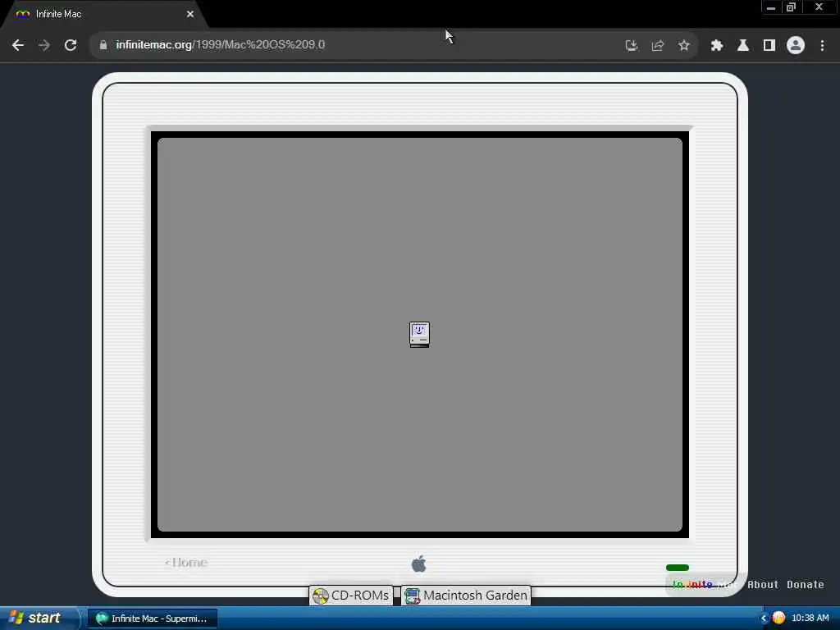Click the address bar URL
This screenshot has height=630, width=840.
220,44
